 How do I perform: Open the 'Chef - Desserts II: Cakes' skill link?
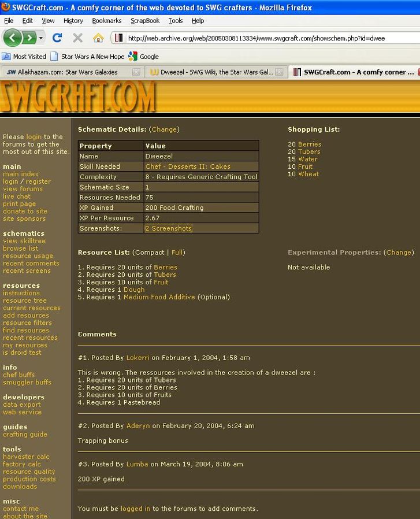pos(188,166)
